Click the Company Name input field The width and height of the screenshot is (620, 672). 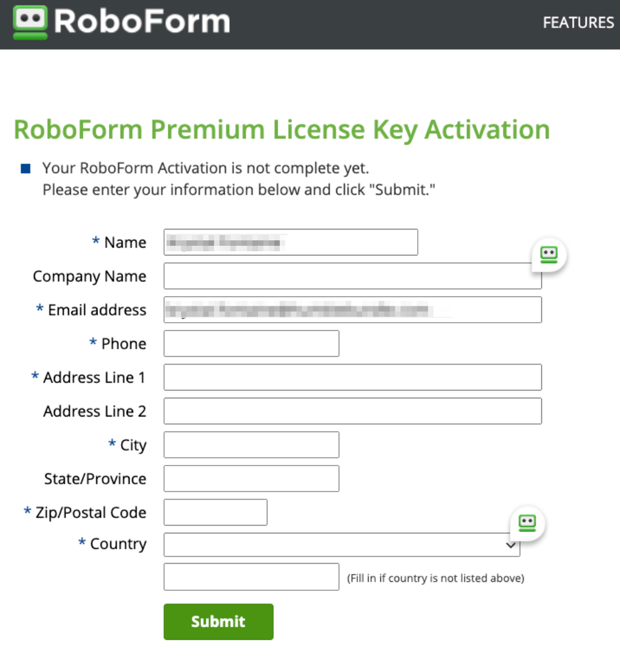(x=352, y=275)
